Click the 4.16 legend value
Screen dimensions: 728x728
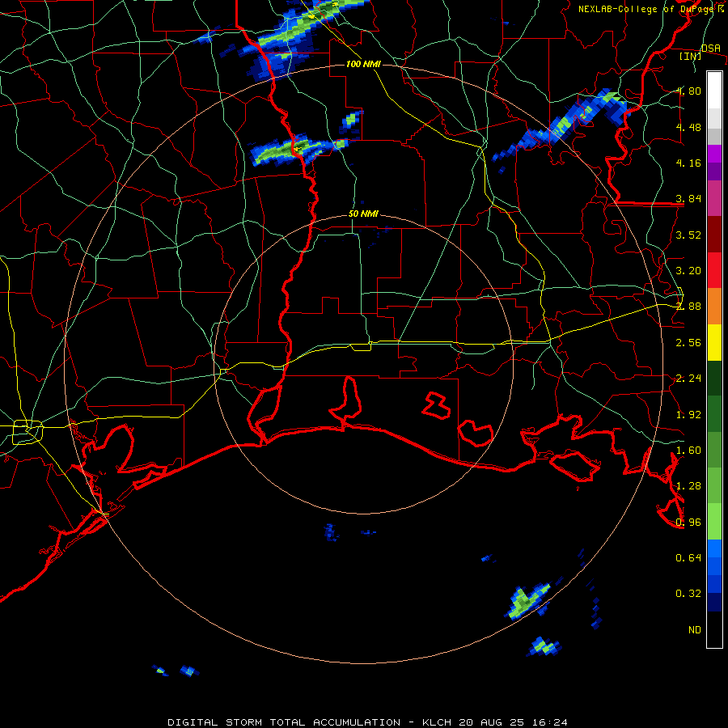688,163
